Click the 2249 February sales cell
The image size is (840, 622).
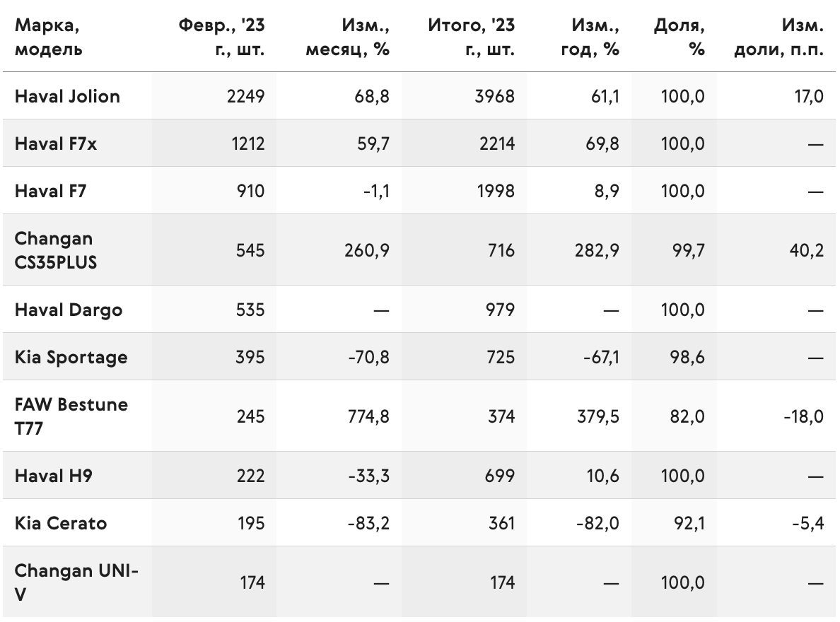(x=245, y=96)
